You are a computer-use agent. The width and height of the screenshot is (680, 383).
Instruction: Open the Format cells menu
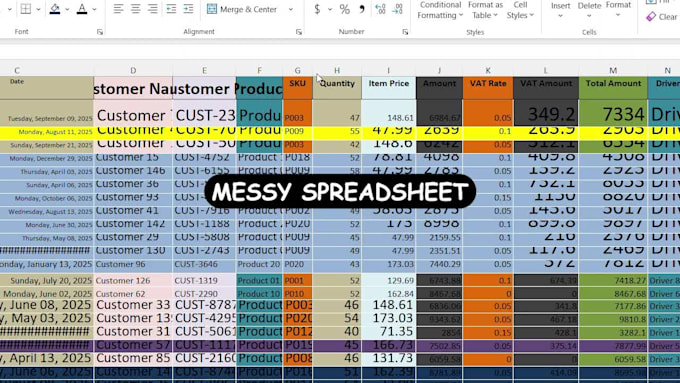pos(618,10)
